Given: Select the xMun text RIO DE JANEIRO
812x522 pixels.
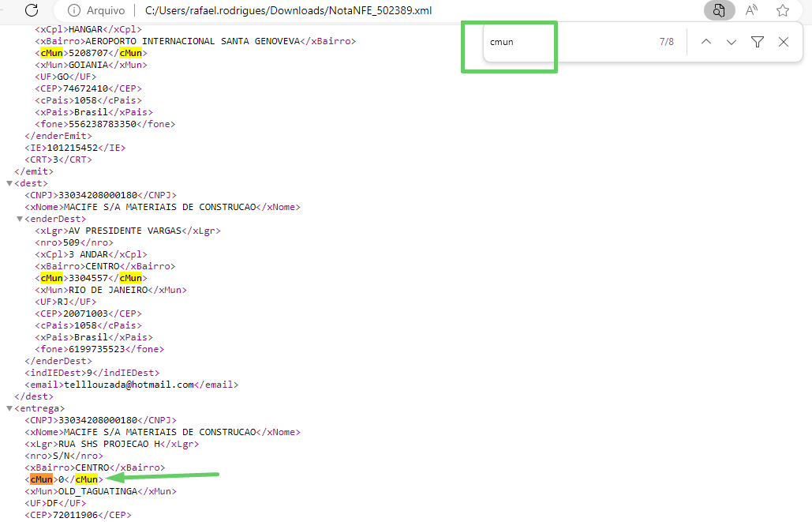Looking at the screenshot, I should (108, 290).
